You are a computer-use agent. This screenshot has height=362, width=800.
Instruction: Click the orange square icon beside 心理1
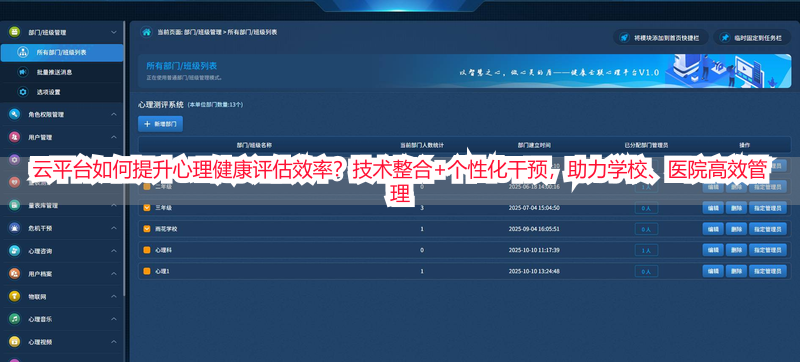(147, 271)
